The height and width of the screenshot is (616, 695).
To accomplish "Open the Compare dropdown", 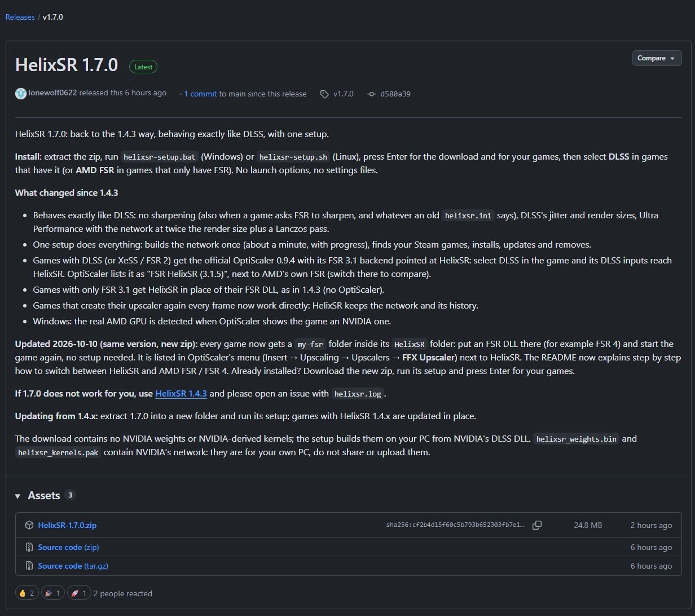I will click(657, 58).
